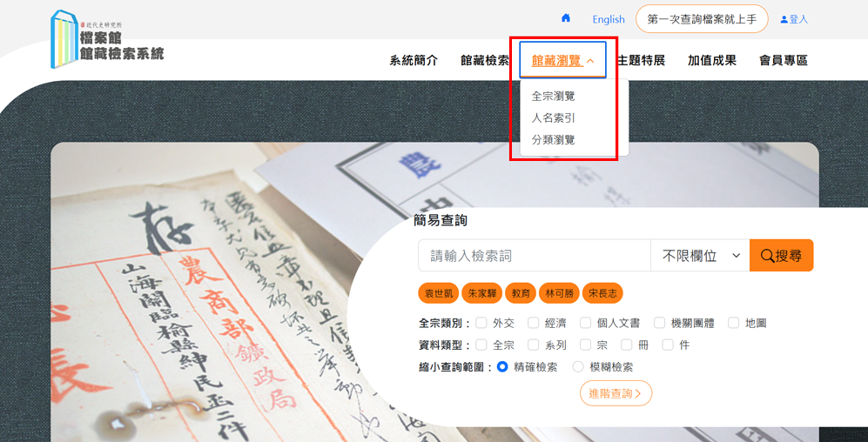
Task: Search the suggested keyword 朱家驊
Action: point(481,293)
